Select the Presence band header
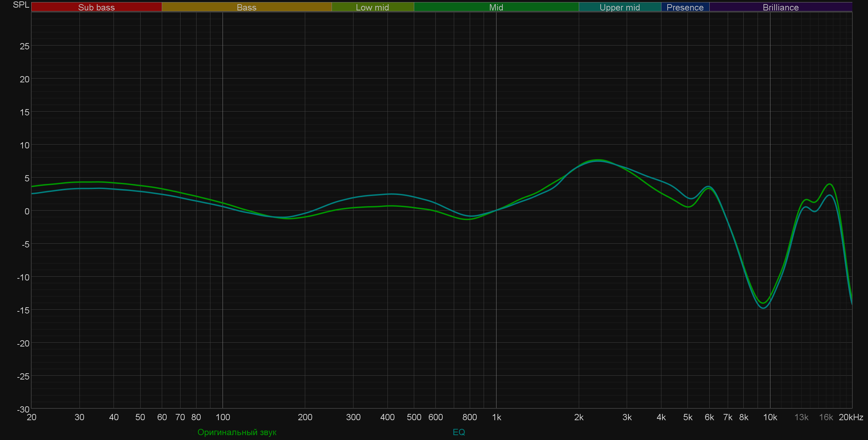 (685, 7)
